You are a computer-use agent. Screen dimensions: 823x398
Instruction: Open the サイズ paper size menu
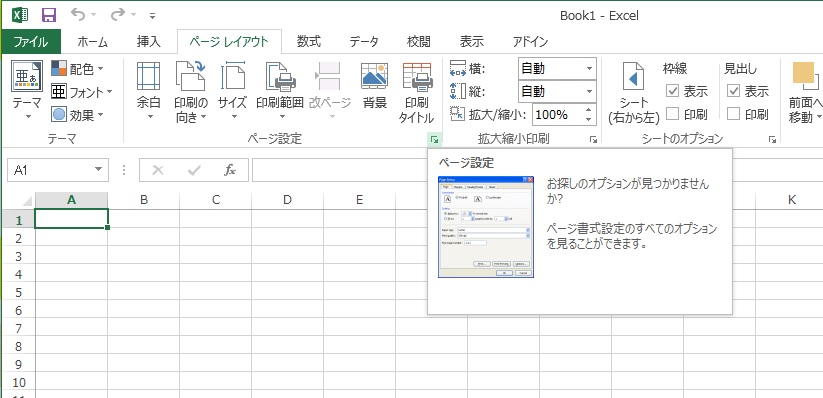coord(233,91)
